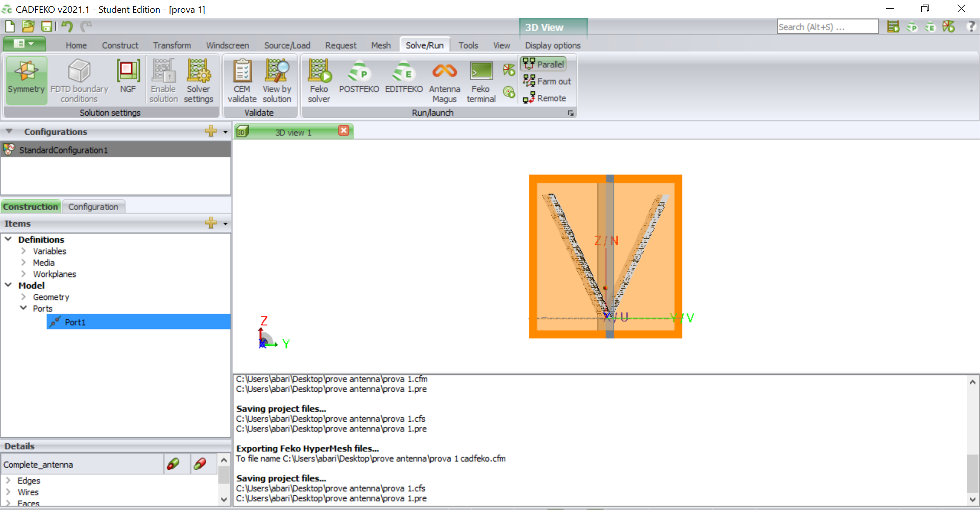Open the Source/Load ribbon tab

[x=287, y=45]
